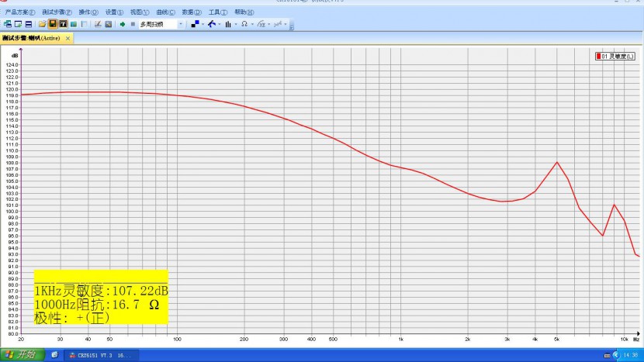Close the active test step tab
Viewport: 644px width, 362px height.
pos(68,38)
